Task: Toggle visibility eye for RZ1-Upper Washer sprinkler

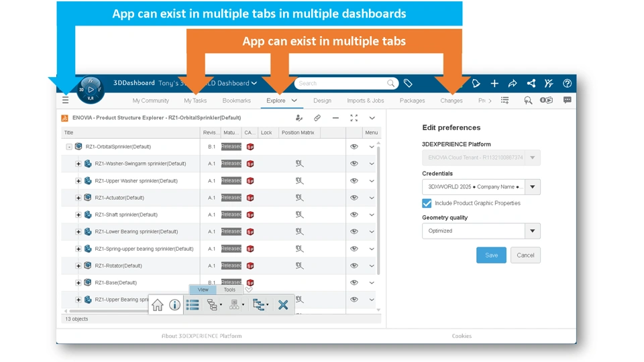Action: 354,180
